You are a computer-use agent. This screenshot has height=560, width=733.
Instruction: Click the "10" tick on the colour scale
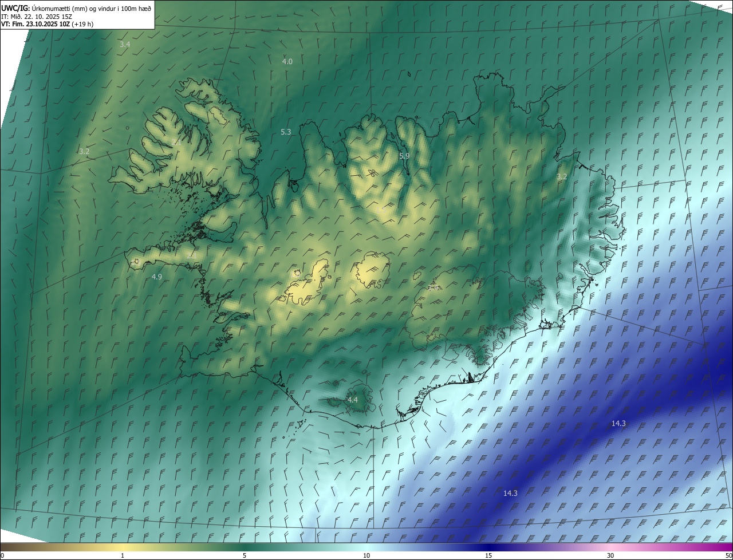tap(366, 555)
